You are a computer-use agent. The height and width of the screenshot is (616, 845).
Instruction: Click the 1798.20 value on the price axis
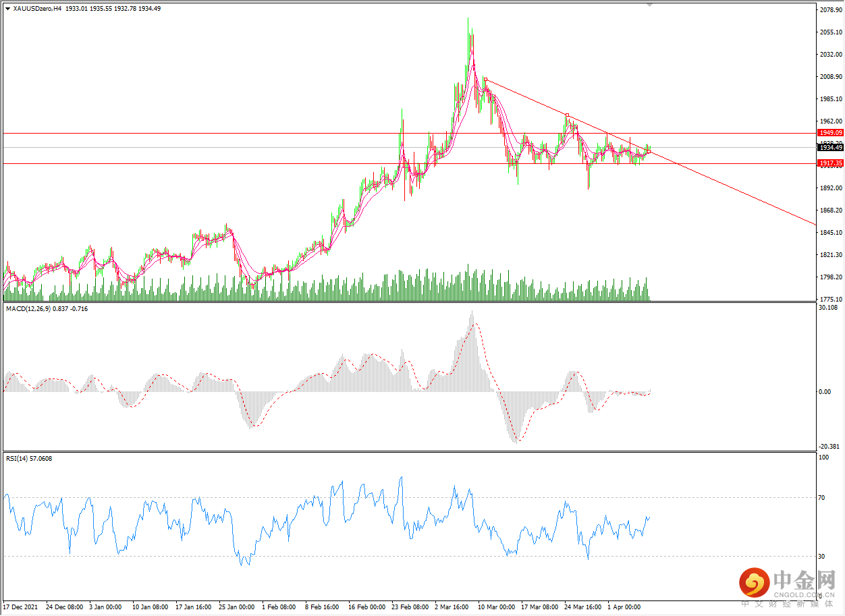pos(831,277)
